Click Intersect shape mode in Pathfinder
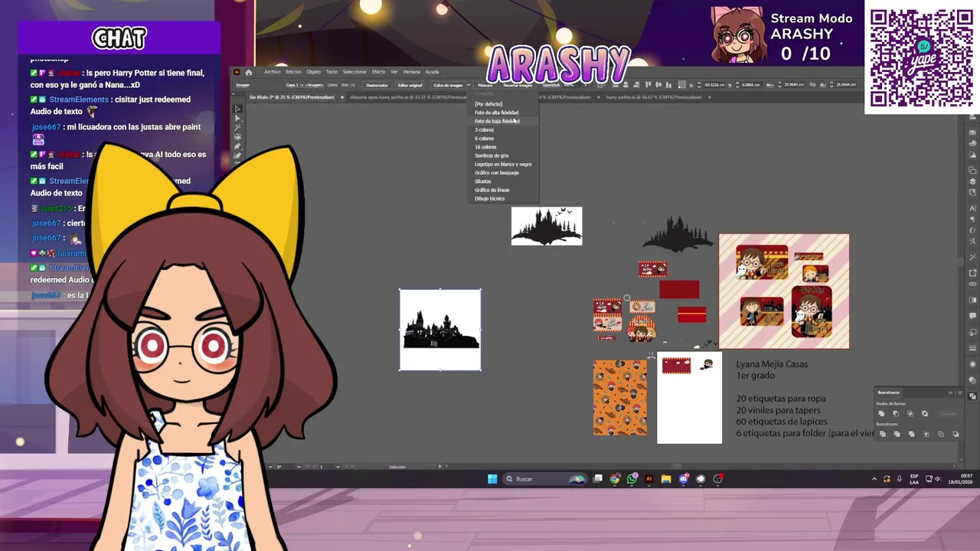This screenshot has width=980, height=551. click(x=910, y=413)
